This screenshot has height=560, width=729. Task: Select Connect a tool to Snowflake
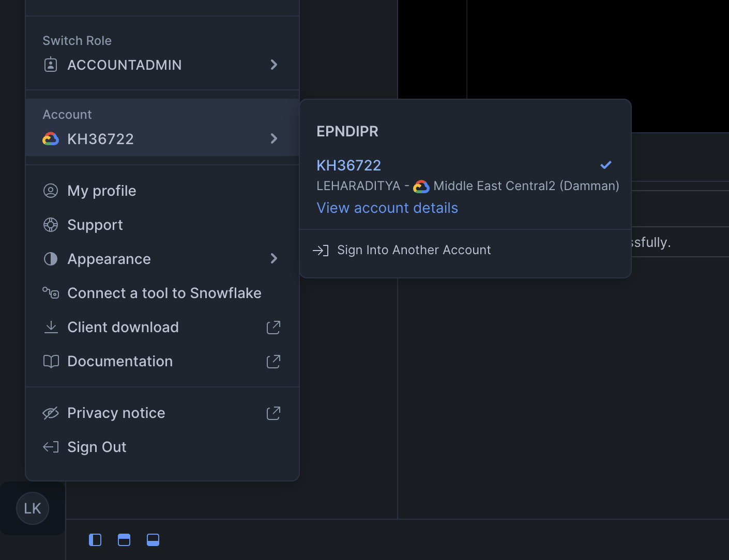[x=162, y=293]
